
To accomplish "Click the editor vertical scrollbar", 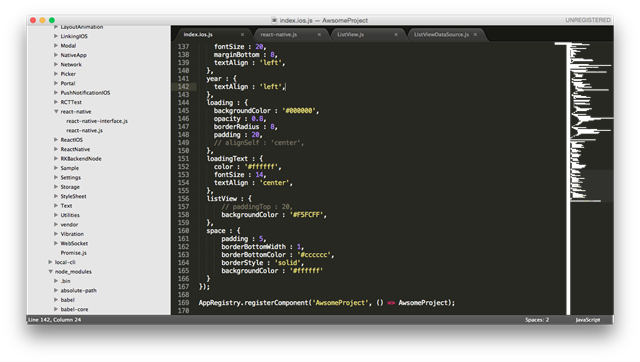I will pos(568,178).
